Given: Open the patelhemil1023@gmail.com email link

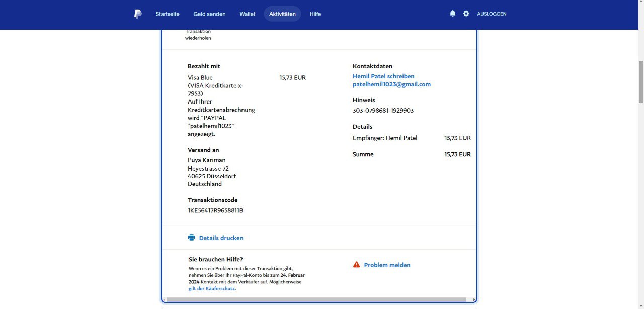Looking at the screenshot, I should 391,84.
